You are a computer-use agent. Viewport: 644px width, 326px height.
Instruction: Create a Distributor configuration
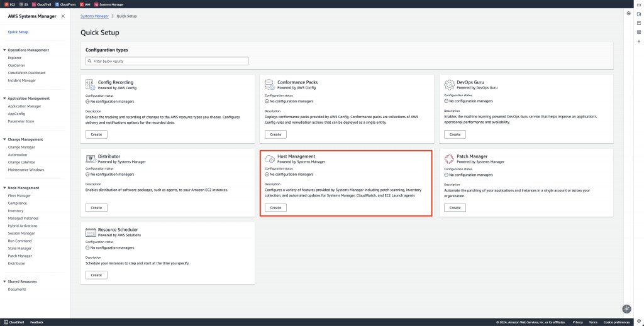(96, 208)
